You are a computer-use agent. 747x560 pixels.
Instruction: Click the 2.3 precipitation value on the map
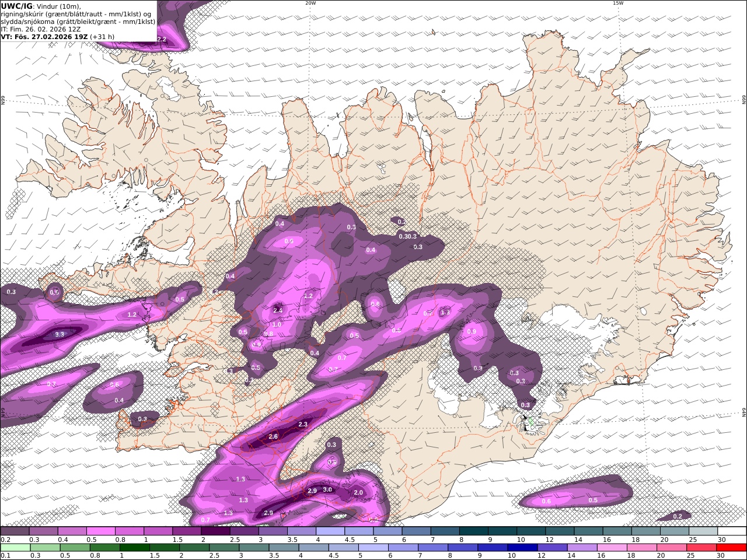click(x=302, y=425)
